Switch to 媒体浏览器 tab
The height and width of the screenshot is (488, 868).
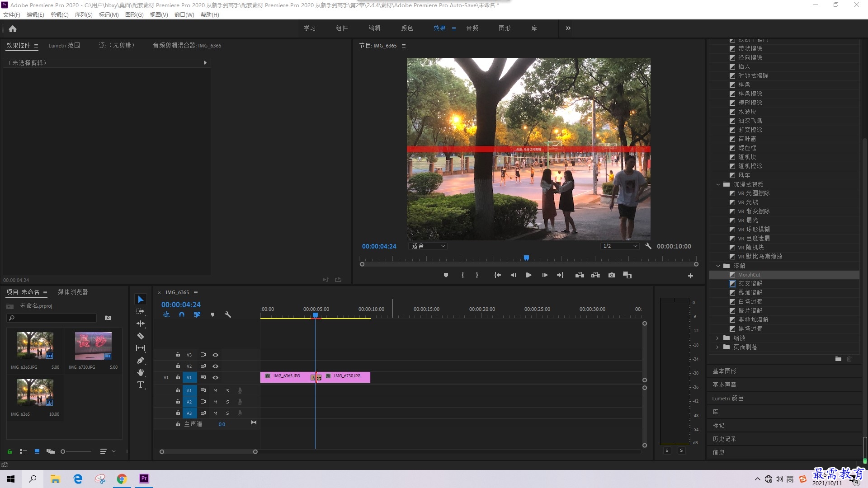(73, 292)
